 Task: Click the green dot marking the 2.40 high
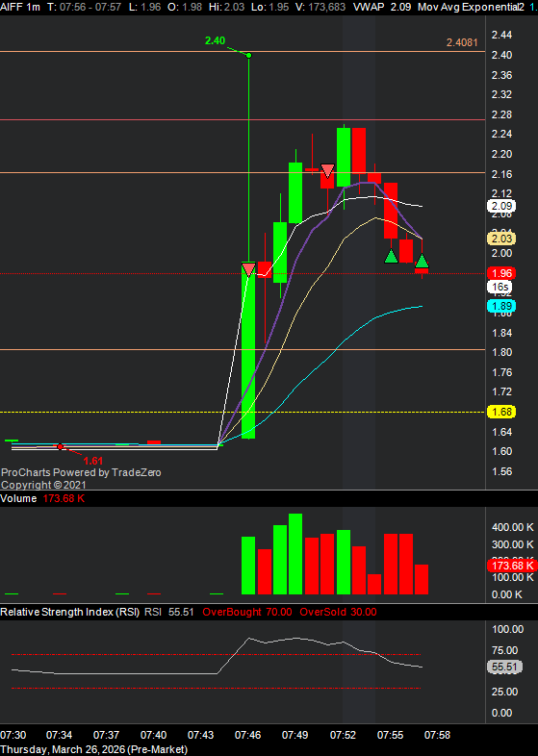click(249, 56)
